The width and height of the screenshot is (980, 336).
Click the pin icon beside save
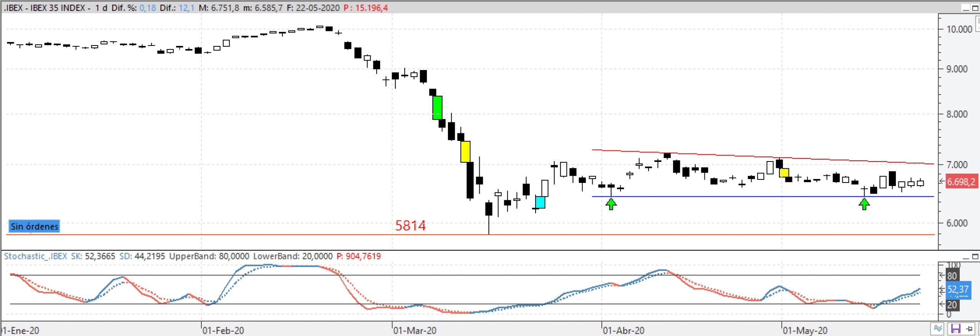969,328
